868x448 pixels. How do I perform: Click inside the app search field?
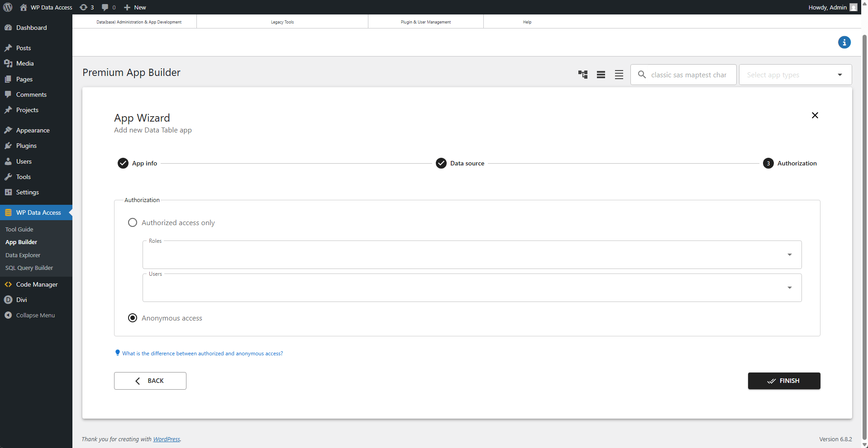[688, 75]
